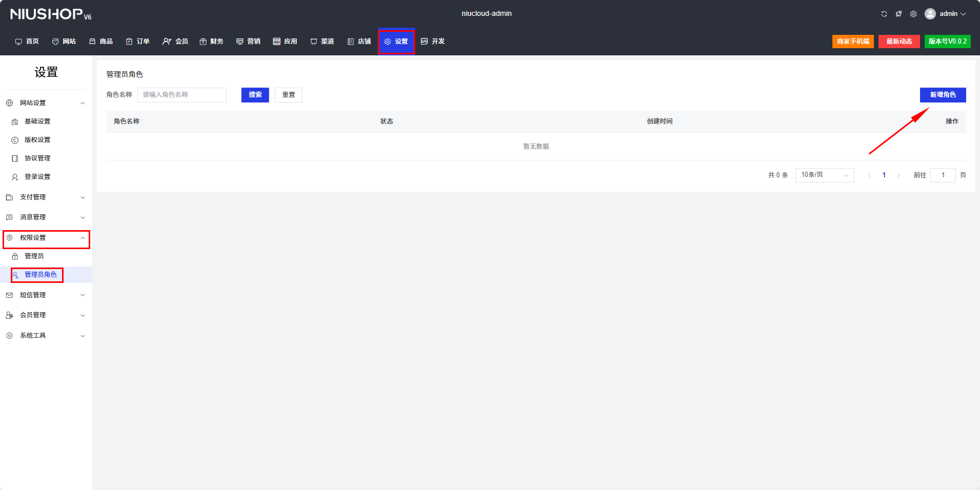Click the admin user avatar icon
This screenshot has height=490, width=980.
click(x=930, y=14)
